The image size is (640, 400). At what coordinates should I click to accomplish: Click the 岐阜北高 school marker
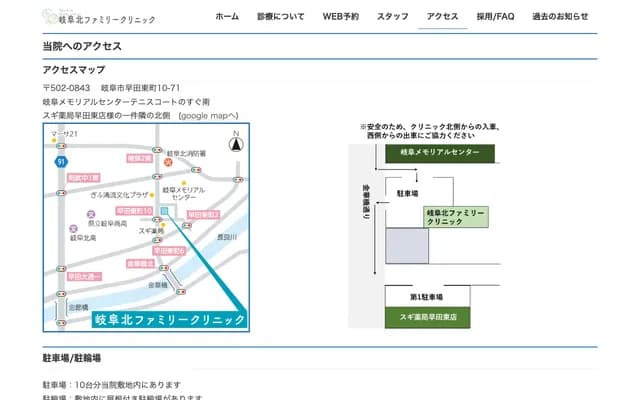[x=73, y=229]
